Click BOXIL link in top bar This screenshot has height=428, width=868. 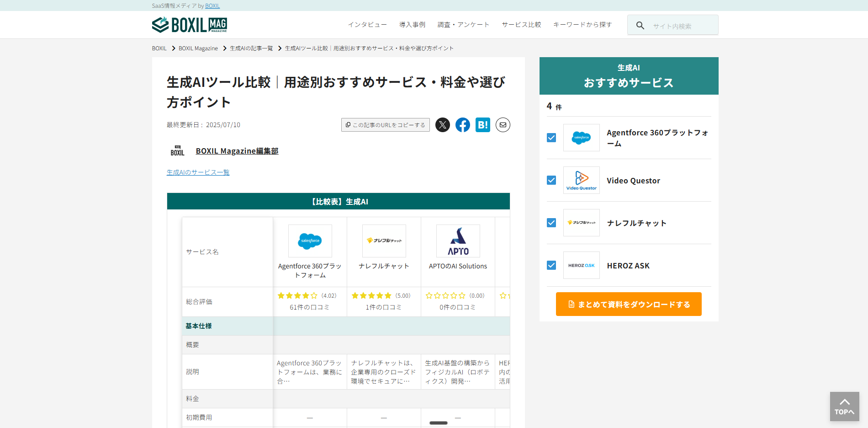212,6
